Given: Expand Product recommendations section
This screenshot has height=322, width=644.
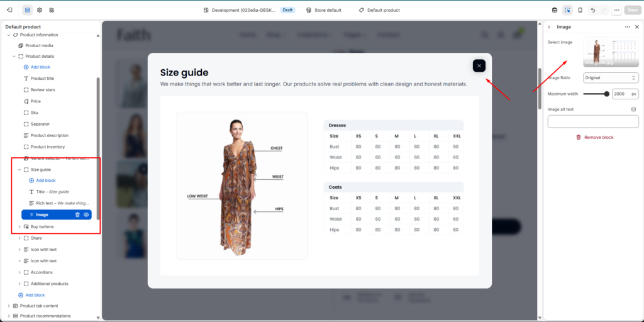Looking at the screenshot, I should click(x=9, y=316).
